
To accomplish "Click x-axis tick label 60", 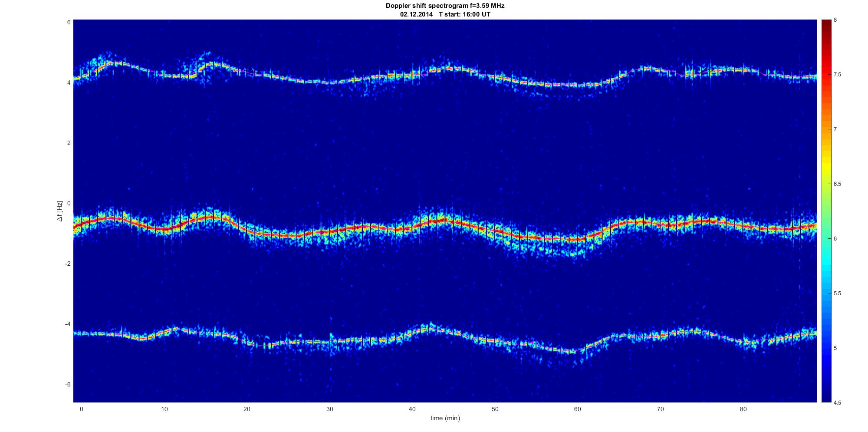I will coord(578,409).
